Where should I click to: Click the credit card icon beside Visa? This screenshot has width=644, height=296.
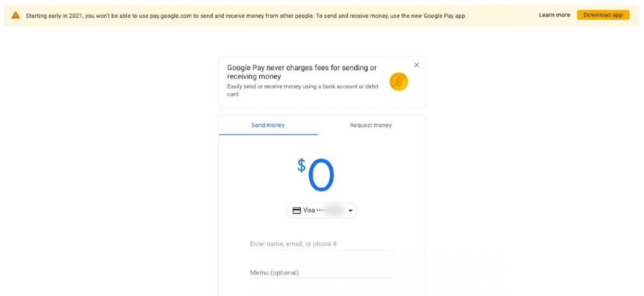296,211
